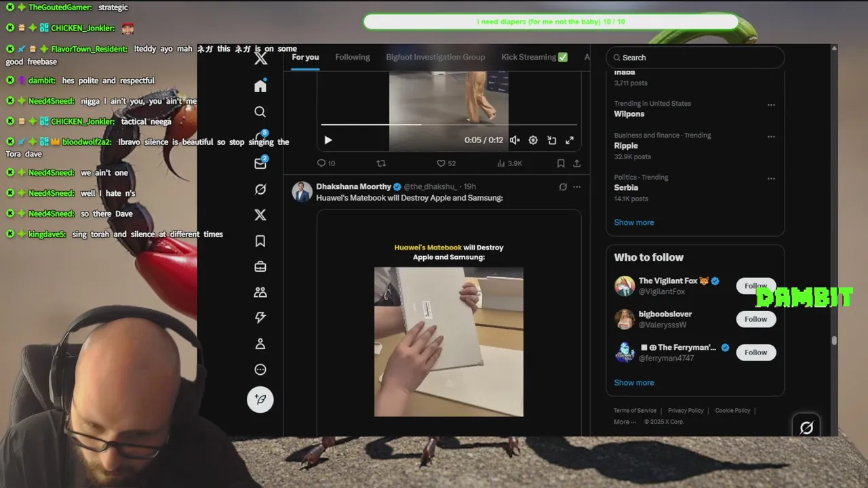
Task: Open the Jobs briefcase icon in sidebar
Action: pos(260,267)
